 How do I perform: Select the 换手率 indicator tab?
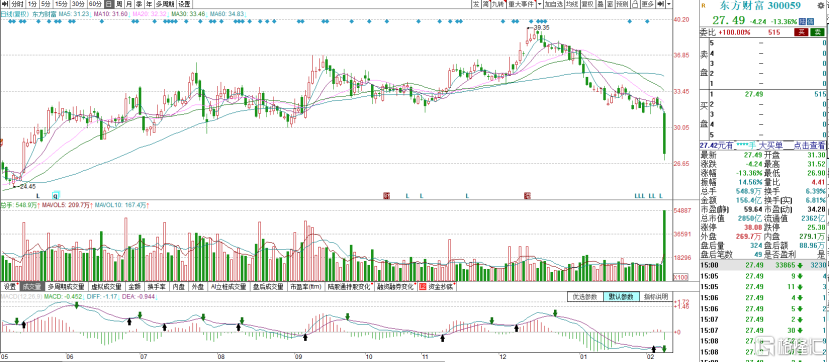157,287
